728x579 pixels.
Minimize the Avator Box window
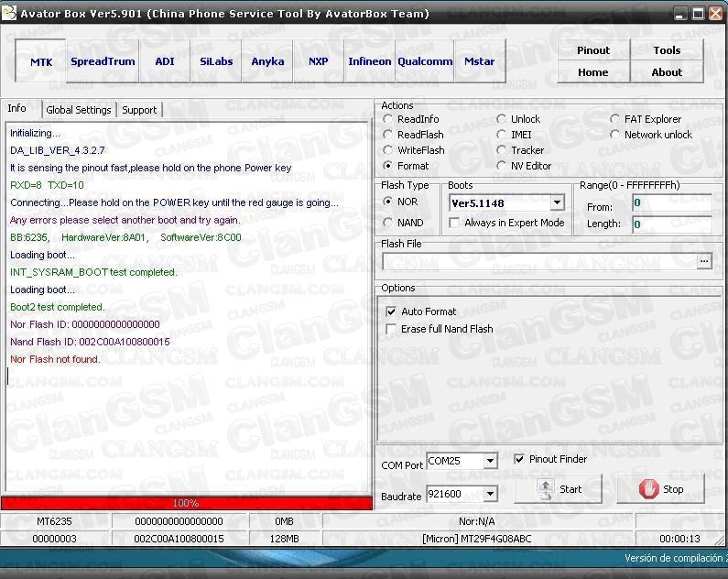click(x=680, y=14)
